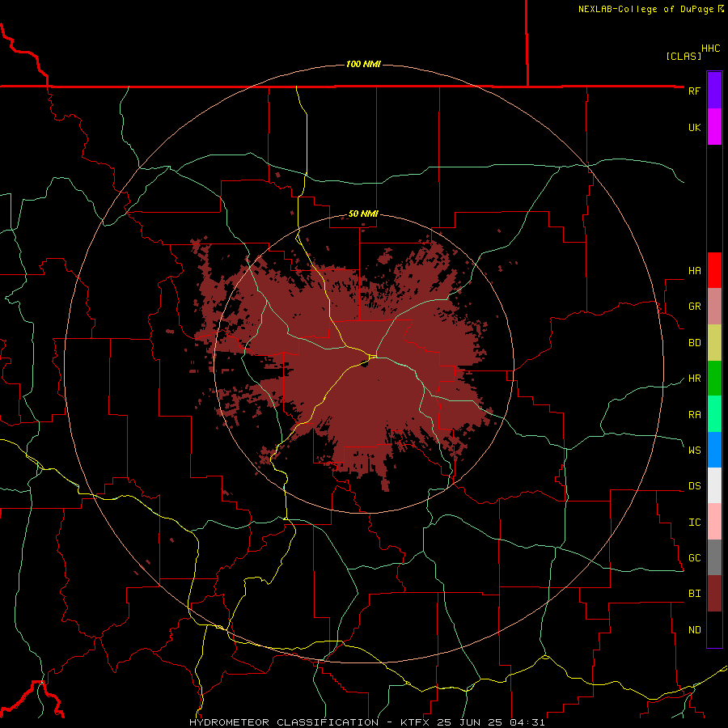Click the HR legend label
This screenshot has width=728, height=728.
(694, 379)
